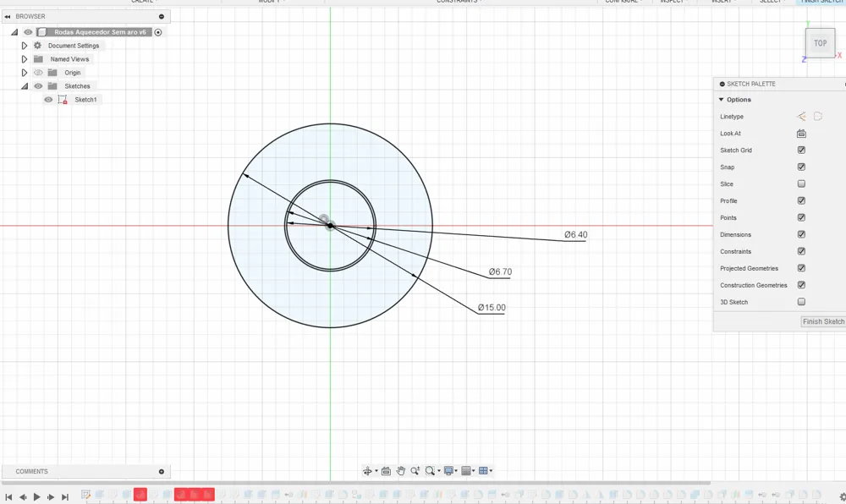The height and width of the screenshot is (504, 846).
Task: Open timeline settings gear
Action: 843,496
